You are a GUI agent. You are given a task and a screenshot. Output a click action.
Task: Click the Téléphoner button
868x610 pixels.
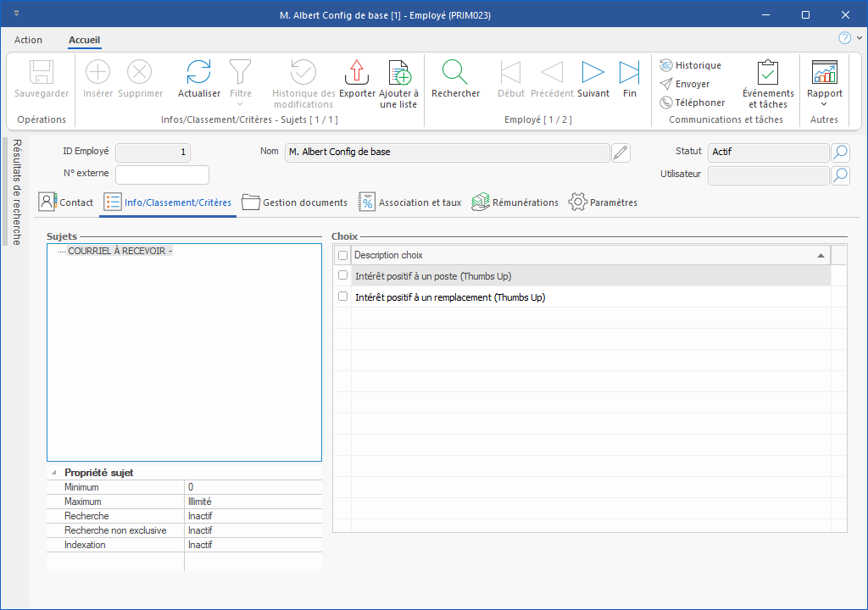(x=692, y=103)
